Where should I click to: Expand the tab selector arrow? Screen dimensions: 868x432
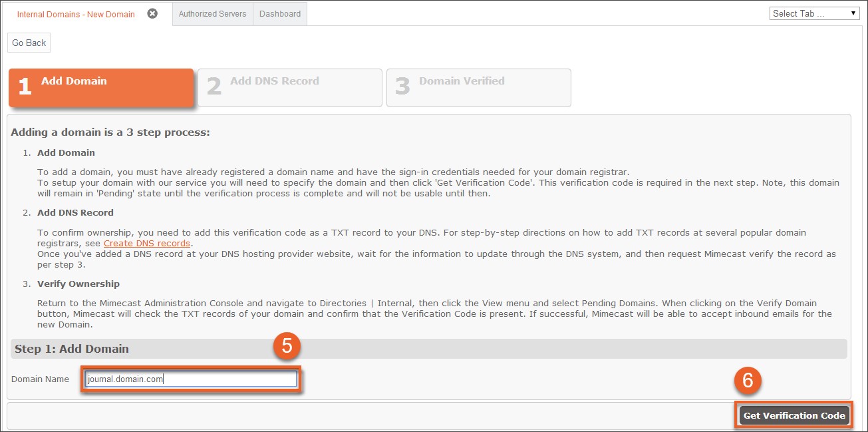pyautogui.click(x=853, y=12)
